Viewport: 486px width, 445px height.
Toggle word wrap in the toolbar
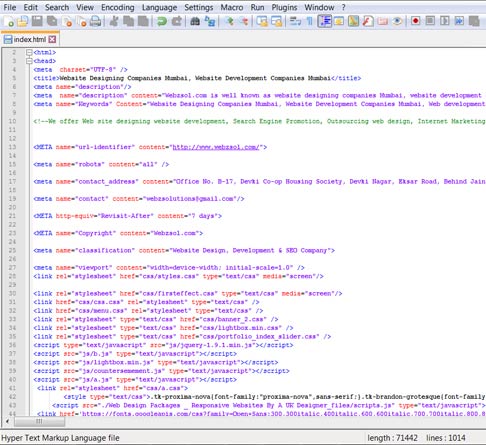pyautogui.click(x=295, y=22)
